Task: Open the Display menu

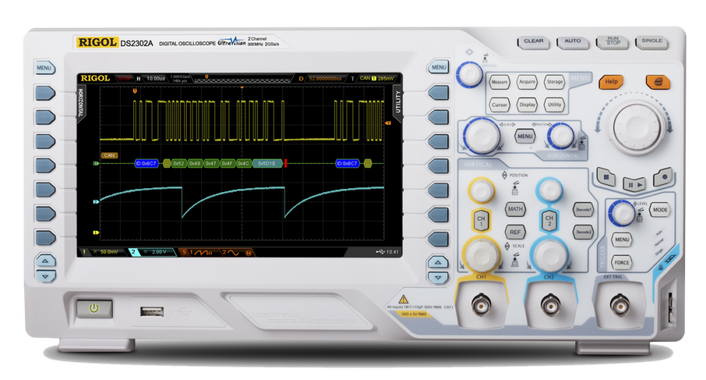Action: 527,104
